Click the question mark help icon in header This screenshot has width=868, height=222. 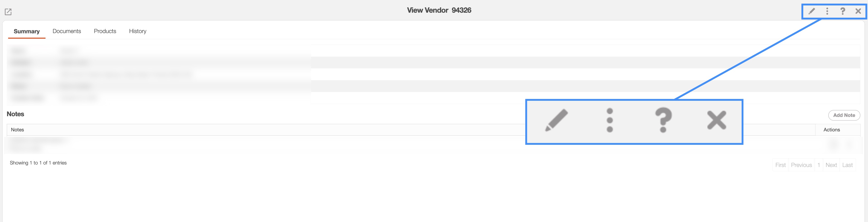click(843, 11)
